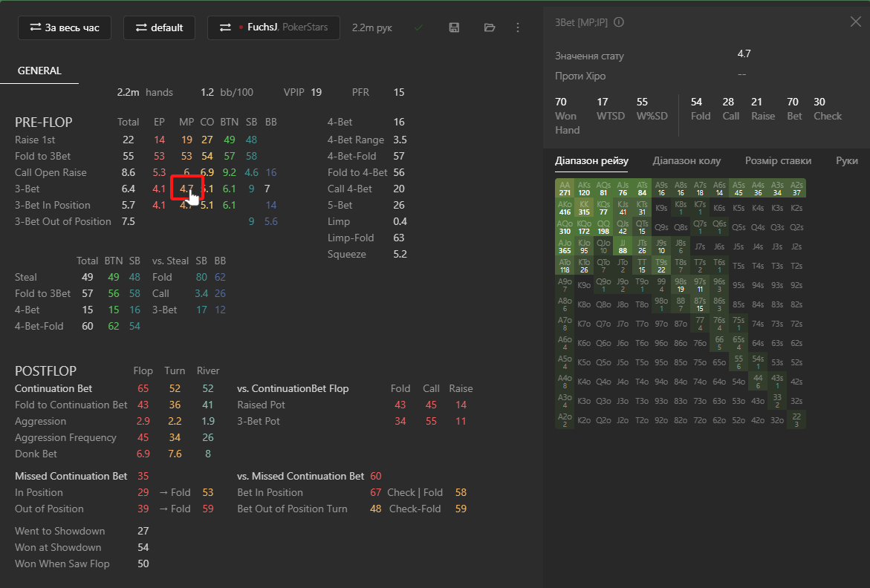Close the 3Bet [MP;IP] details panel
This screenshot has height=588, width=870.
tap(856, 22)
